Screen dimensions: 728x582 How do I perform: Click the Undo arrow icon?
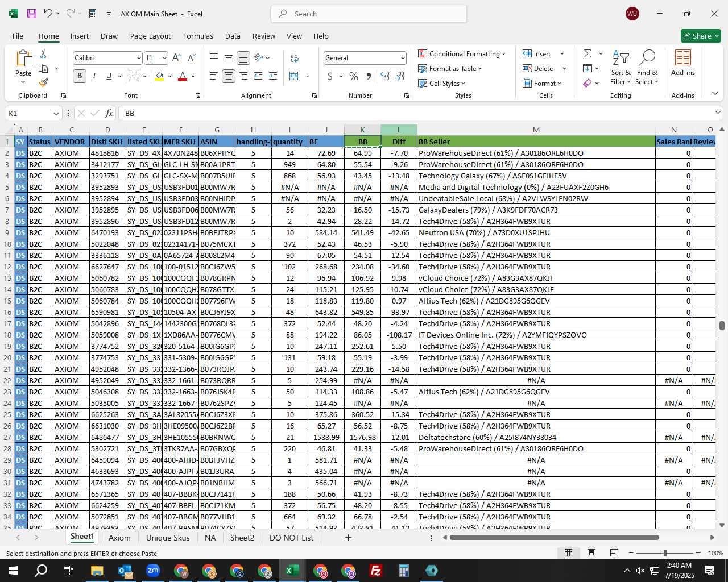pyautogui.click(x=48, y=14)
